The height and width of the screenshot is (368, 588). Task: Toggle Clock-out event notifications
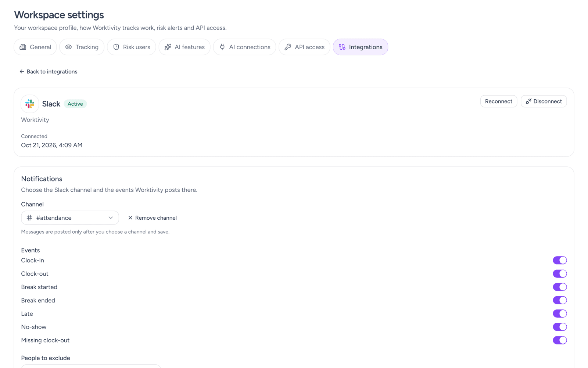point(560,274)
